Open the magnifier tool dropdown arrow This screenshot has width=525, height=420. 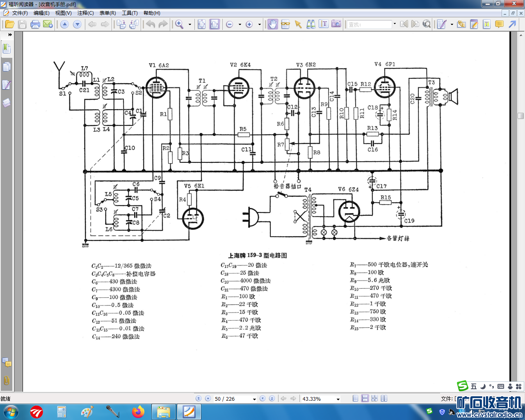189,24
